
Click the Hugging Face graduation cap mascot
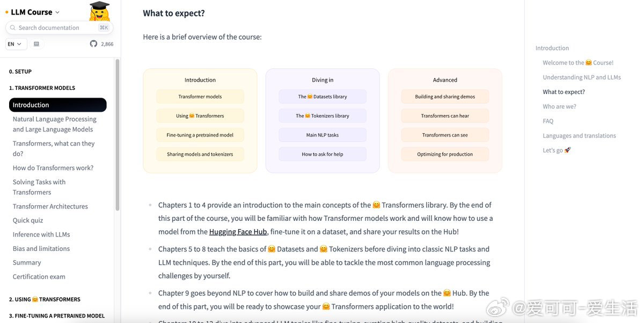(x=99, y=11)
